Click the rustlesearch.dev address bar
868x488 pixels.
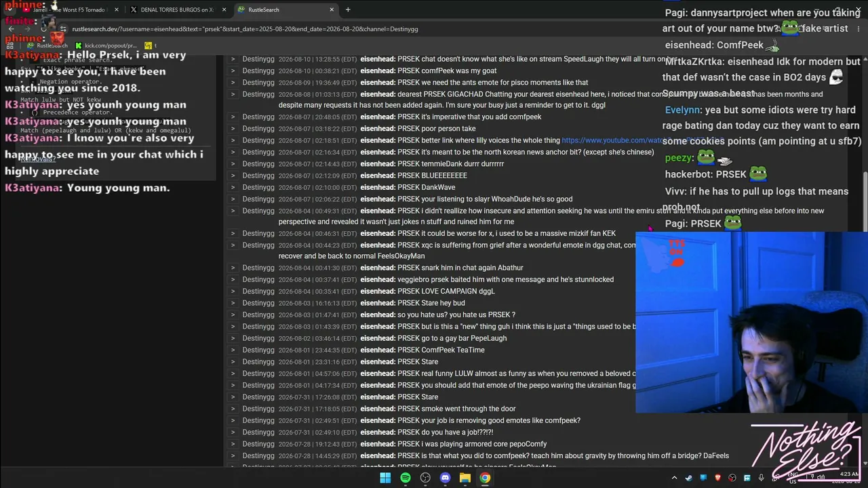point(244,29)
